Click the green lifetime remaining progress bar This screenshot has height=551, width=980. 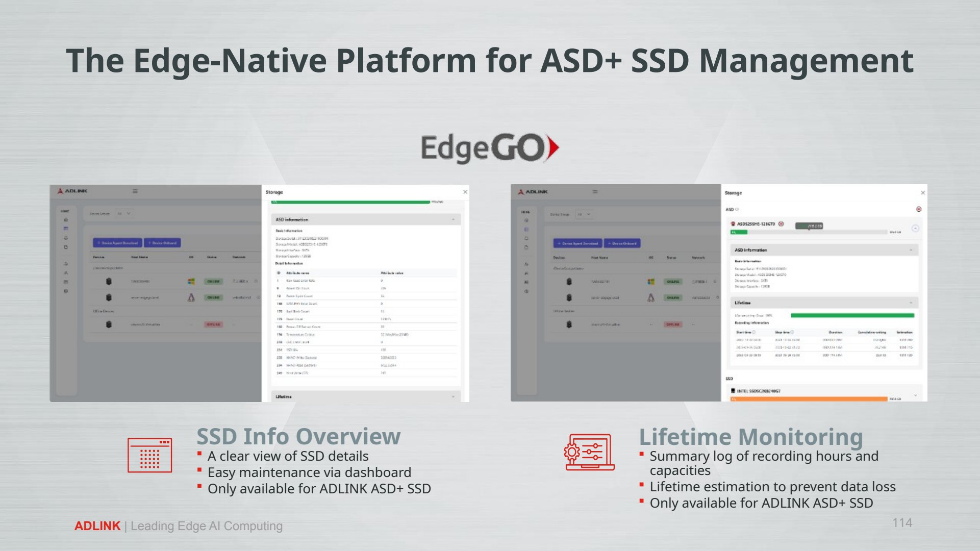[852, 315]
